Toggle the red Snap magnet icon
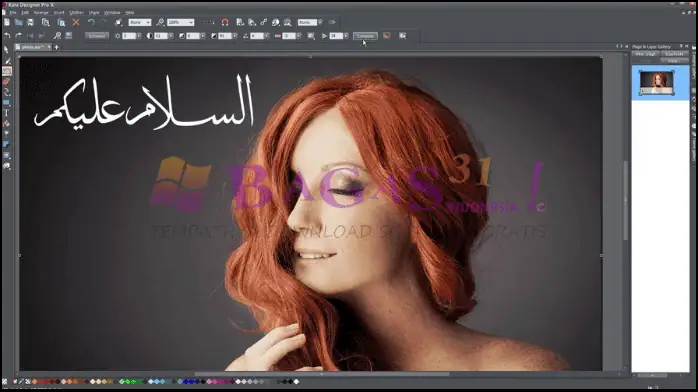698x392 pixels. [x=225, y=22]
